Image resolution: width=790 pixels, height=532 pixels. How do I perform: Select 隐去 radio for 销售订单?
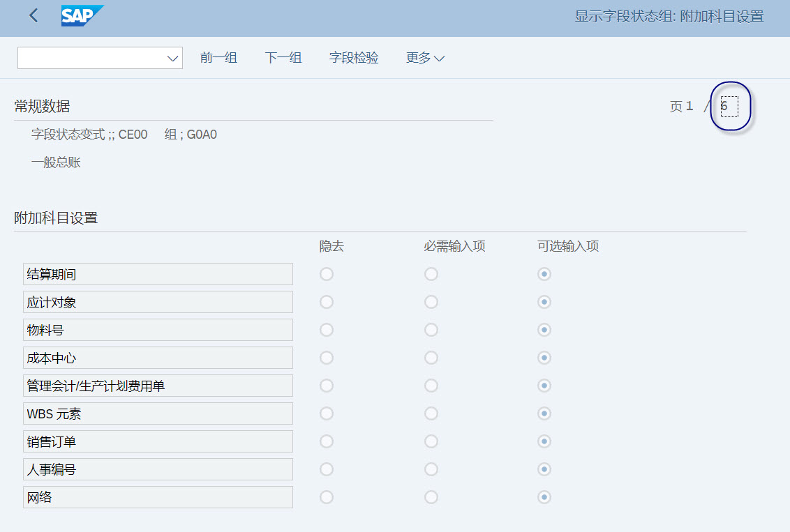326,441
